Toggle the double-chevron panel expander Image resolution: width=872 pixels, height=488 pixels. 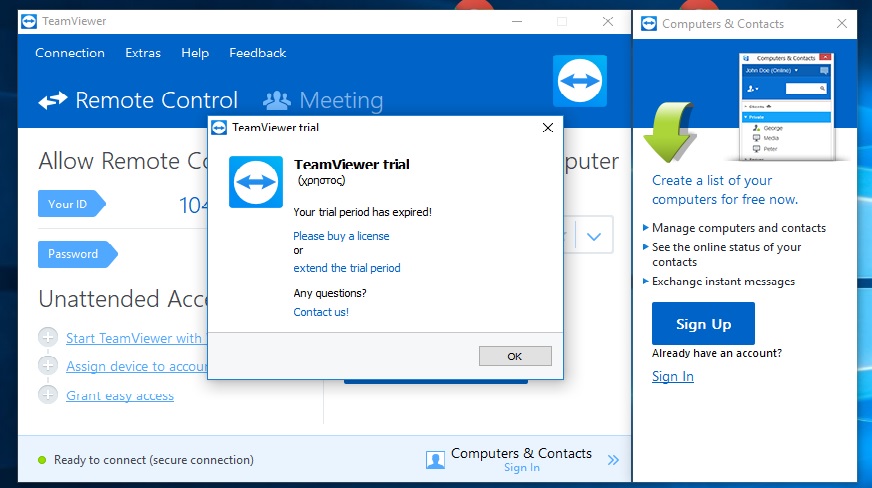click(x=613, y=460)
